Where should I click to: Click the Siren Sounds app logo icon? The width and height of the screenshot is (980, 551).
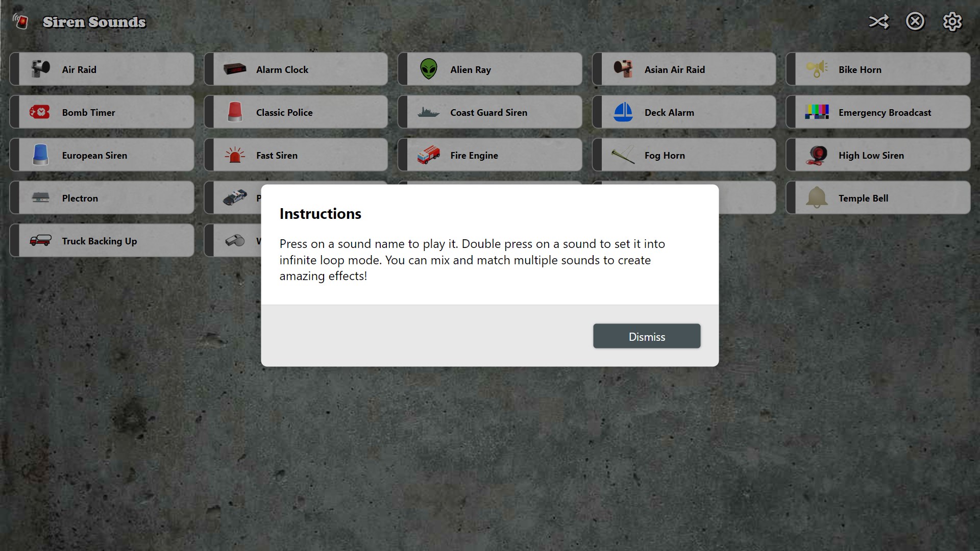pyautogui.click(x=20, y=21)
